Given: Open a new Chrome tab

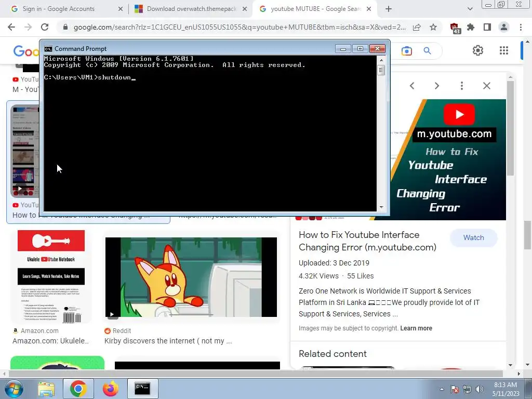Looking at the screenshot, I should pos(389,9).
